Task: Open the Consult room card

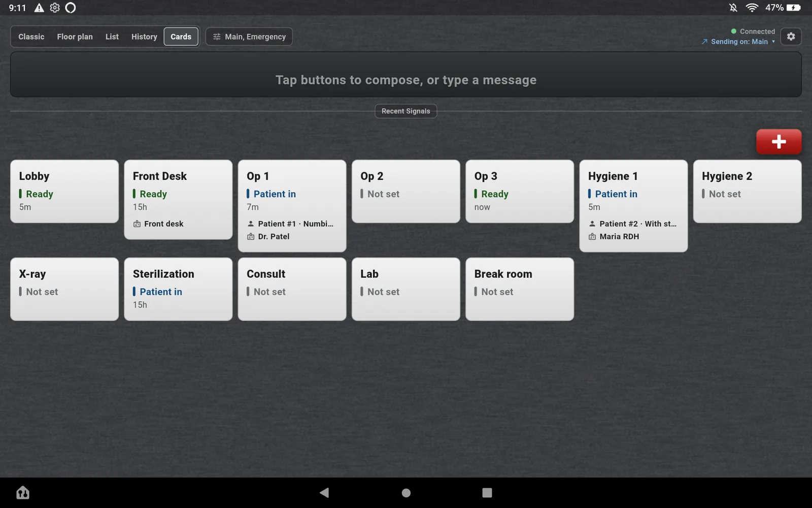Action: (292, 289)
